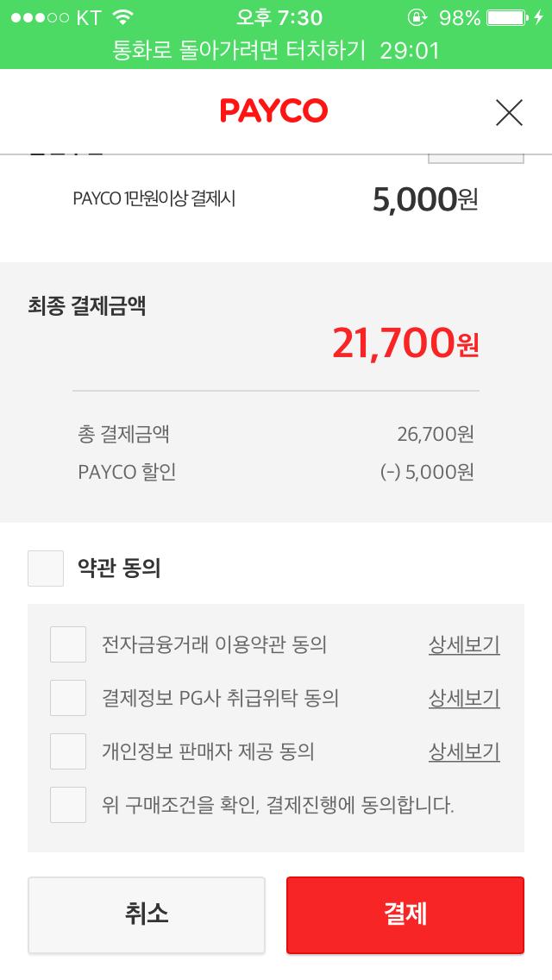The image size is (552, 980).
Task: Open 상세보기 for 개인정보 판매자 제공
Action: (464, 751)
